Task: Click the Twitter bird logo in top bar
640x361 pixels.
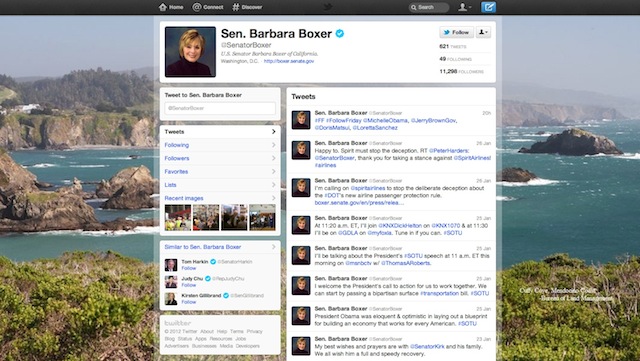Action: (328, 7)
